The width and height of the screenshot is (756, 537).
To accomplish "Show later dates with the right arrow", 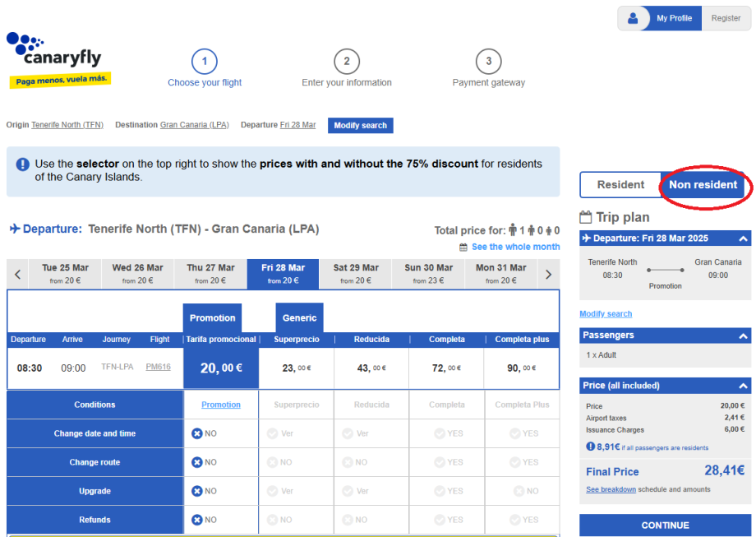I will tap(549, 274).
